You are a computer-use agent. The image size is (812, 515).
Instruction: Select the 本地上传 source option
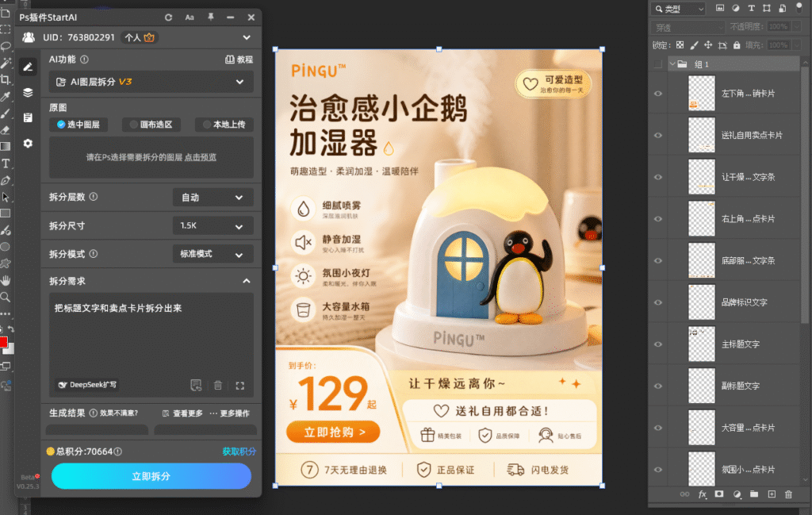[224, 125]
